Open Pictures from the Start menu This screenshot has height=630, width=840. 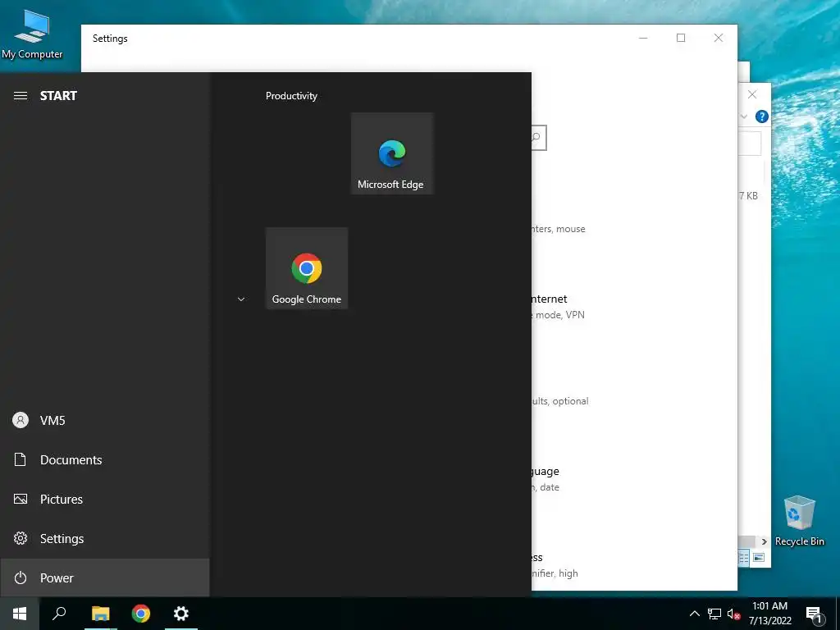tap(105, 500)
